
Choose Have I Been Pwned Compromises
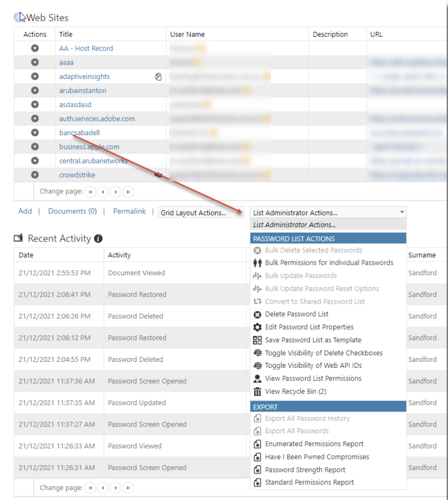[x=316, y=457]
